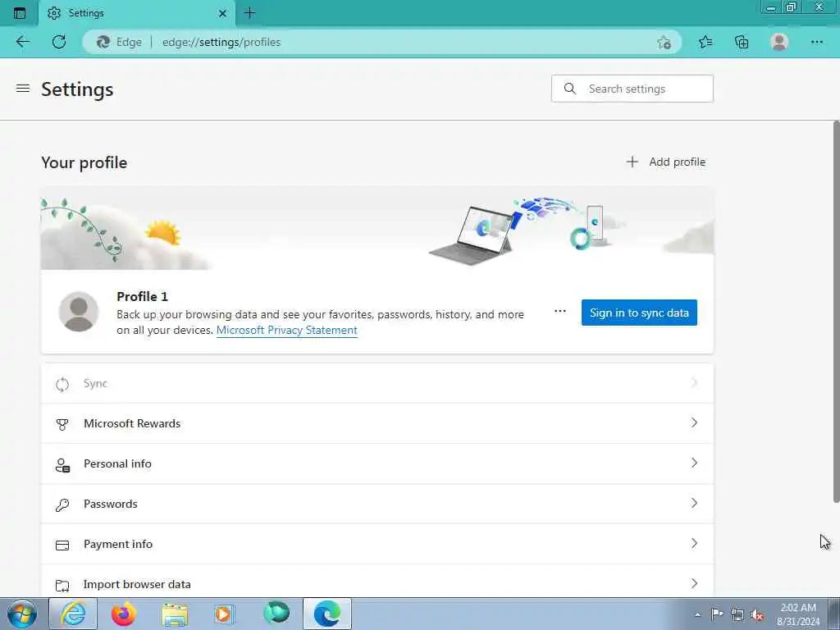Open a new tab with plus button
Screen dimensions: 840x630
249,13
